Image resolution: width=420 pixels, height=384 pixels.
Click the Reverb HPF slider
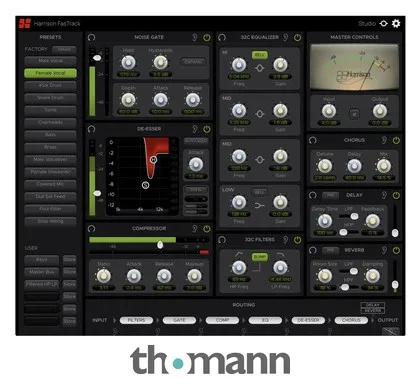[349, 287]
